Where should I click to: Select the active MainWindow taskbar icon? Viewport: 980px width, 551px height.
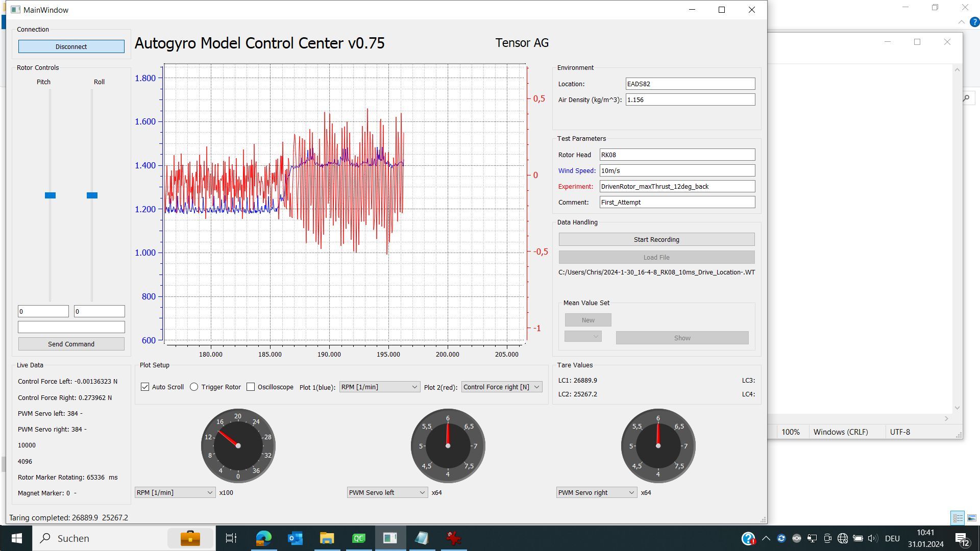click(390, 538)
